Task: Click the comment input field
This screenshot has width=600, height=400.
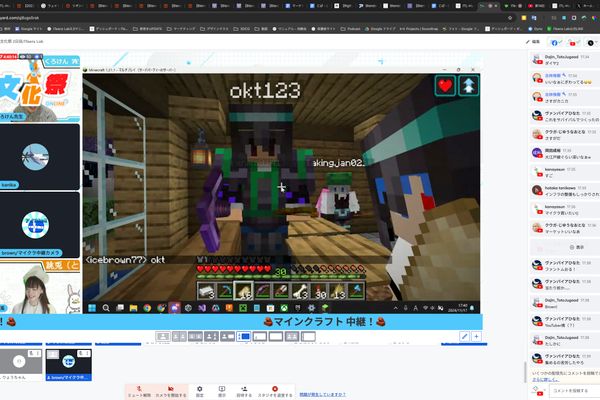Action: click(x=574, y=391)
